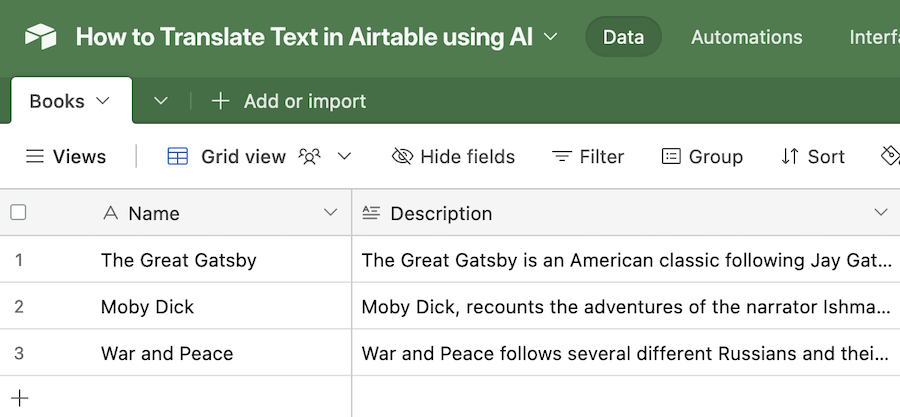900x417 pixels.
Task: Click the paint bucket Color icon
Action: tap(890, 155)
